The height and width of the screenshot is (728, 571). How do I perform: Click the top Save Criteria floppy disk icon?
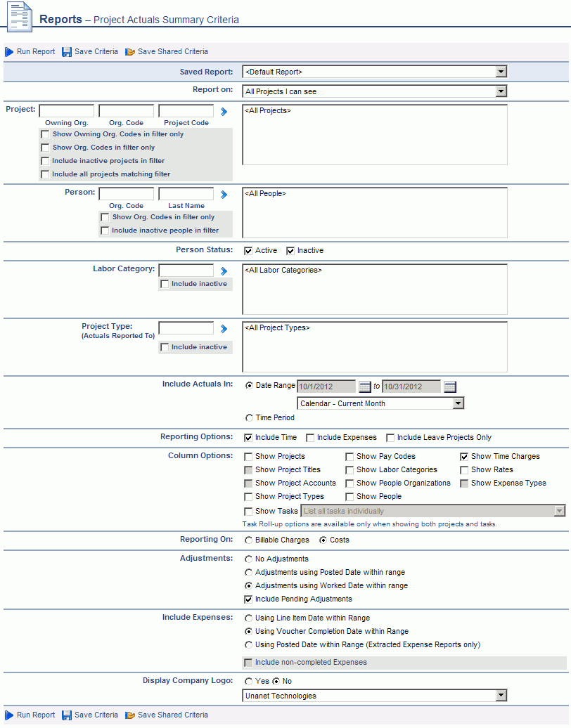(67, 52)
